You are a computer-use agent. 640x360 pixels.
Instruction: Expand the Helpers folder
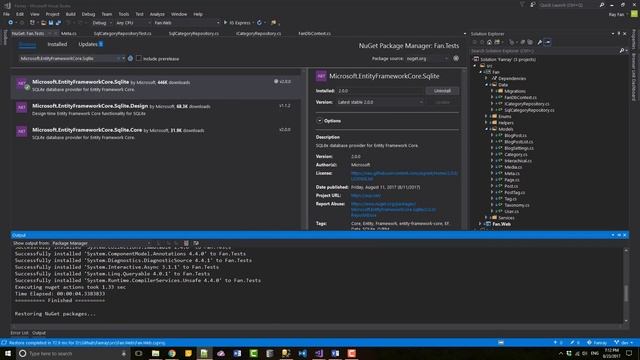pyautogui.click(x=486, y=123)
